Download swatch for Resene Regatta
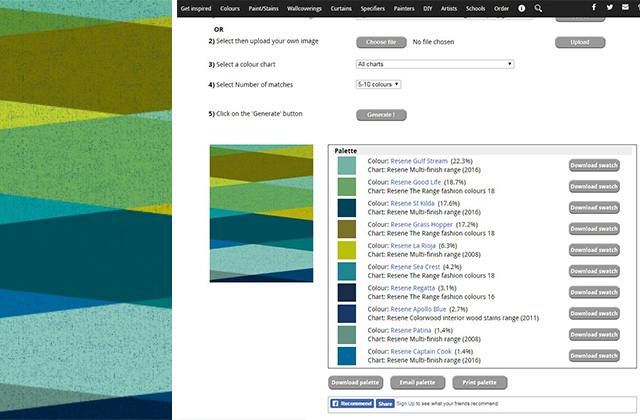The width and height of the screenshot is (640, 420). point(594,293)
